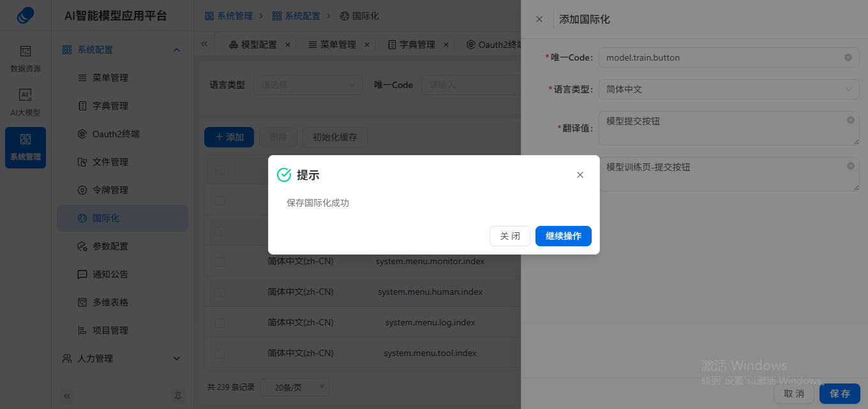Open AI大模型 in the left rail
The image size is (868, 409).
click(x=26, y=103)
